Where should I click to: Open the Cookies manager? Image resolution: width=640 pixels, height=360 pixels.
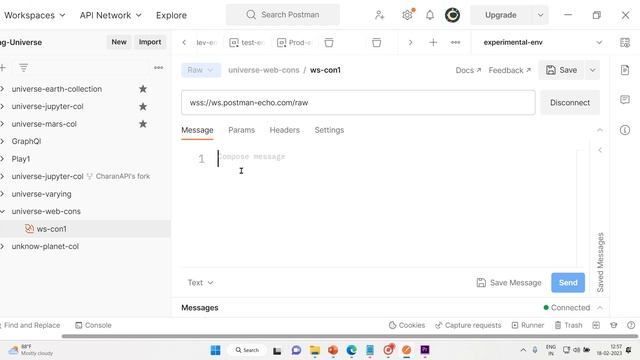pyautogui.click(x=407, y=325)
